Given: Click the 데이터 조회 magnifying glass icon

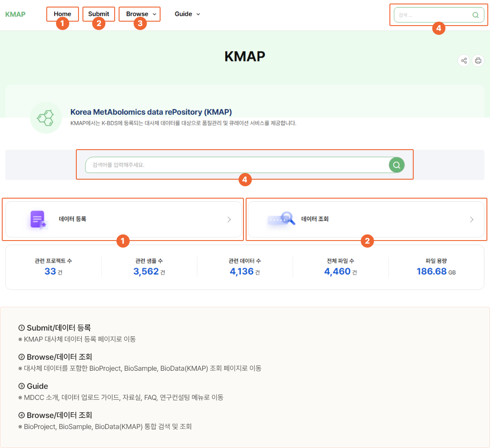Looking at the screenshot, I should click(282, 219).
